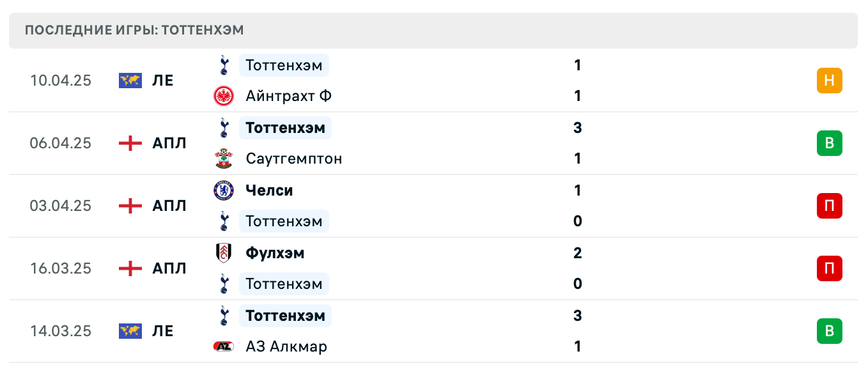Click the ЛЕ league label on 14.03.25
The width and height of the screenshot is (868, 372).
164,331
